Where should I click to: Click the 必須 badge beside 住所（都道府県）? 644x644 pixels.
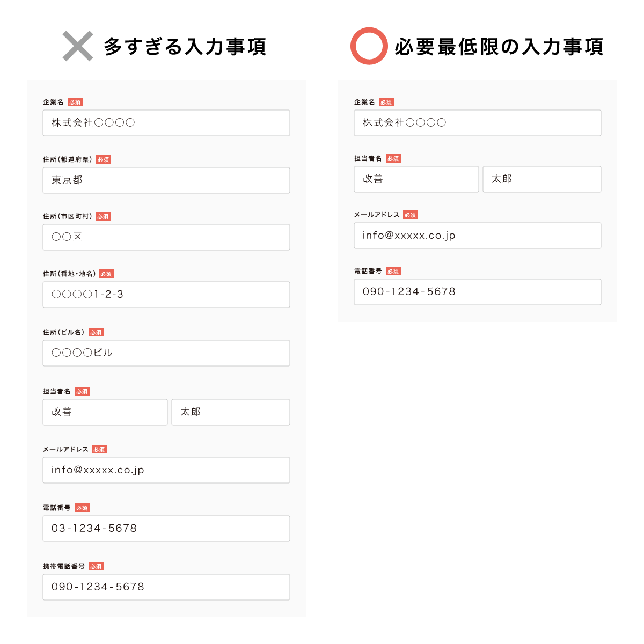[x=103, y=159]
